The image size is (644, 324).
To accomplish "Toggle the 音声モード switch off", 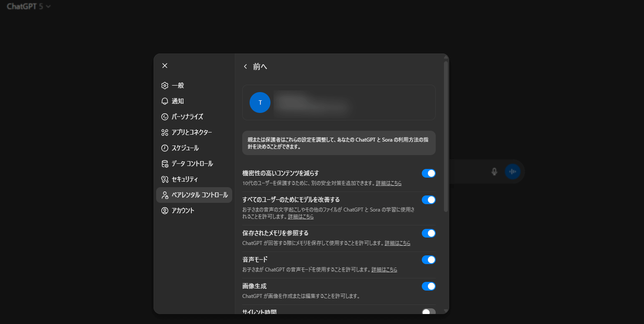I will (x=428, y=260).
